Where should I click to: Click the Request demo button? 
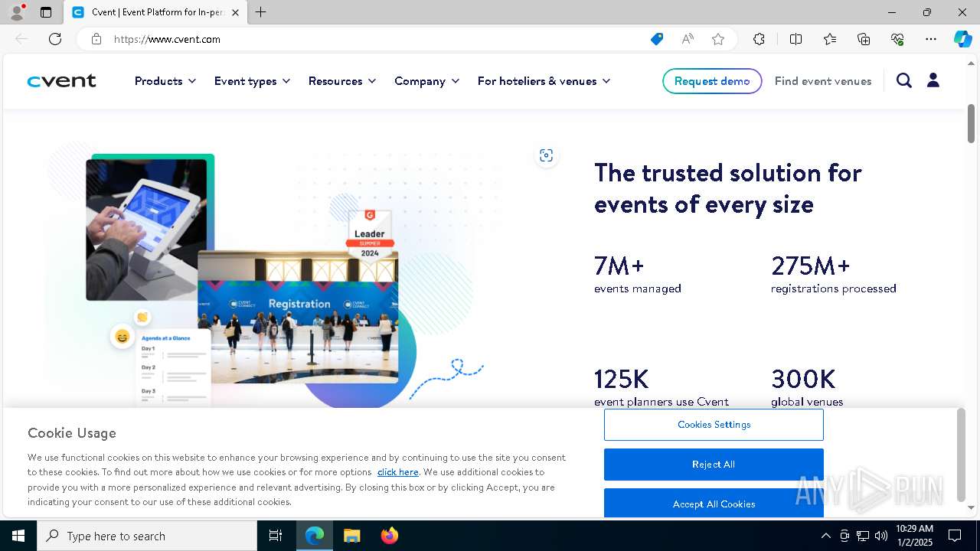coord(712,81)
